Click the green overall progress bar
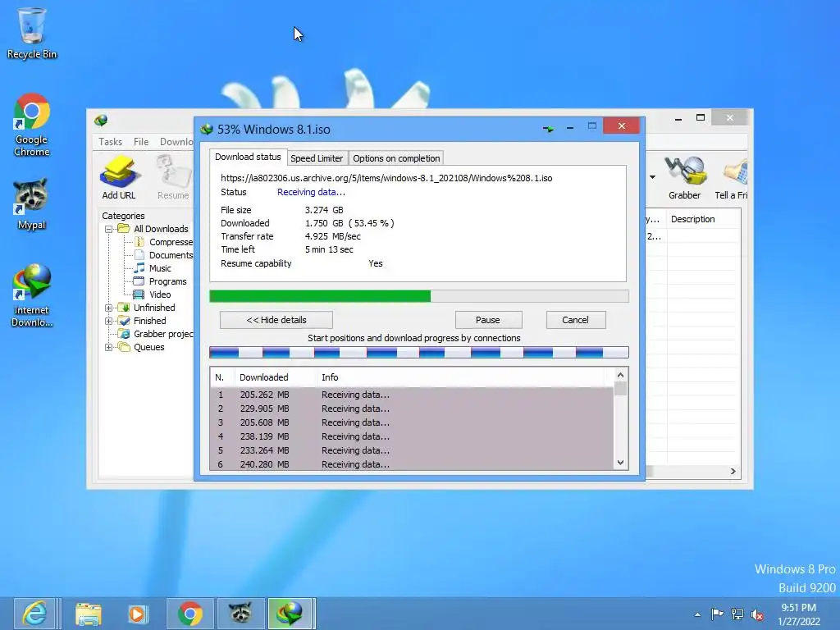The height and width of the screenshot is (630, 840). click(419, 296)
